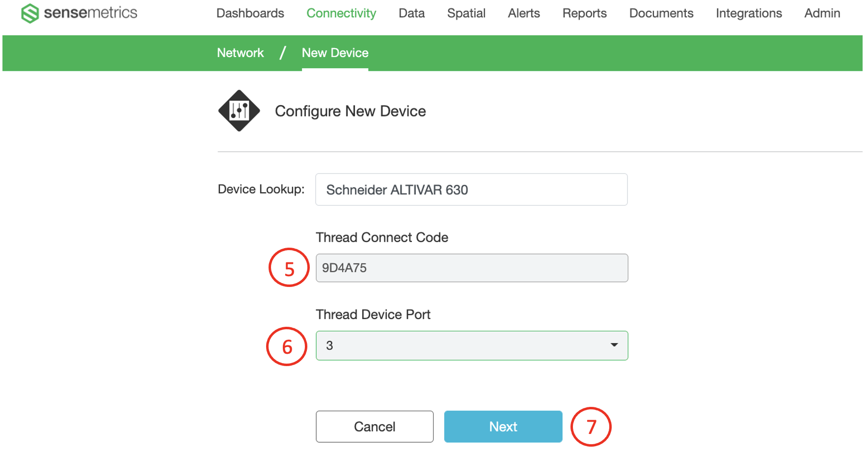The width and height of the screenshot is (868, 457).
Task: Click the Cancel button
Action: click(375, 427)
